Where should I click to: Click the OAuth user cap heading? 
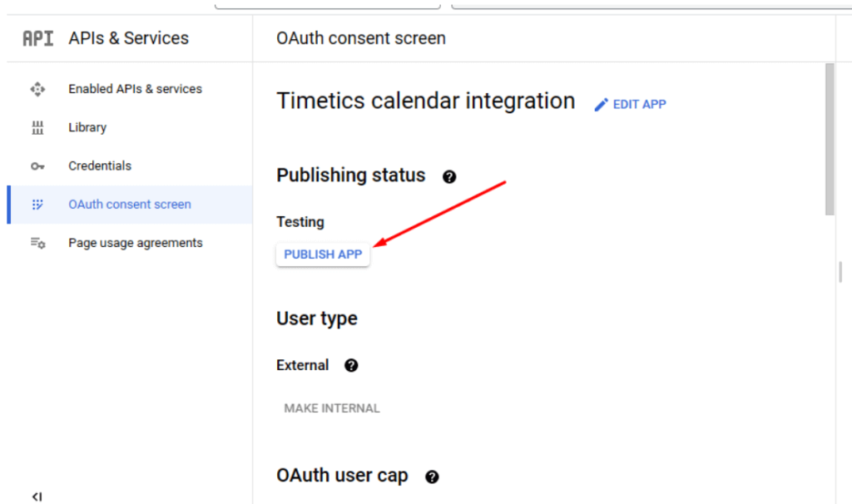tap(342, 476)
